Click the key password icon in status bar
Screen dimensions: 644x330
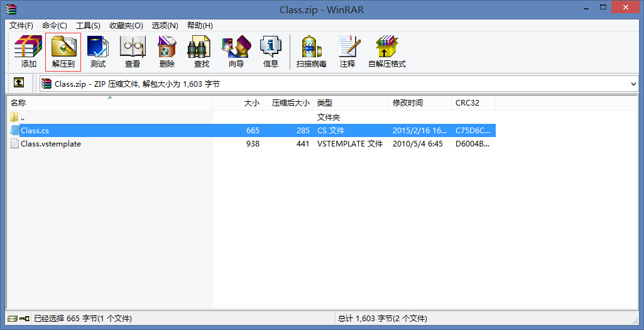tap(25, 319)
